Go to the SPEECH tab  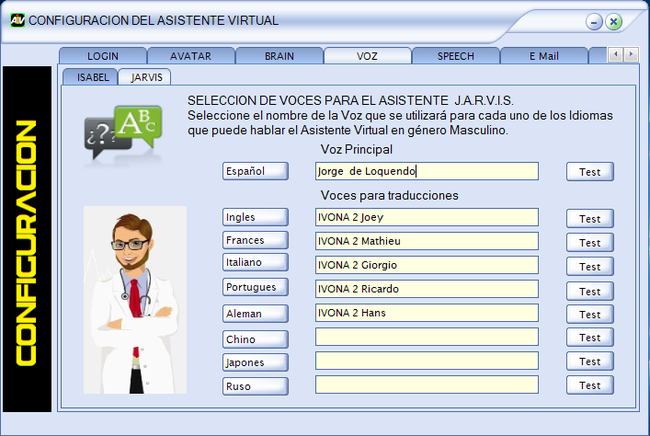click(456, 56)
